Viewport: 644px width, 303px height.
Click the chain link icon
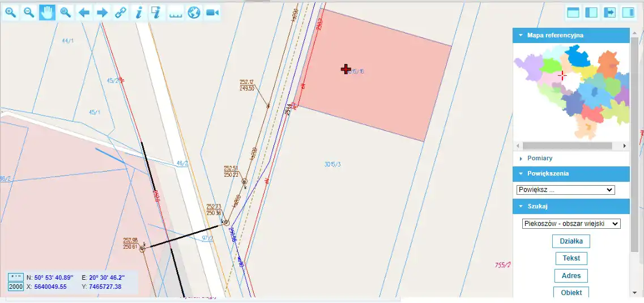120,12
